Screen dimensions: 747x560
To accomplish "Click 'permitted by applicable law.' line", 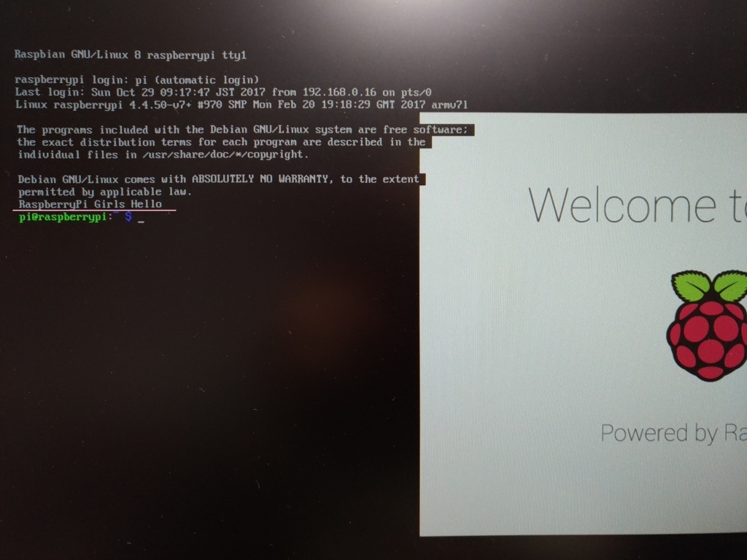I will tap(105, 192).
